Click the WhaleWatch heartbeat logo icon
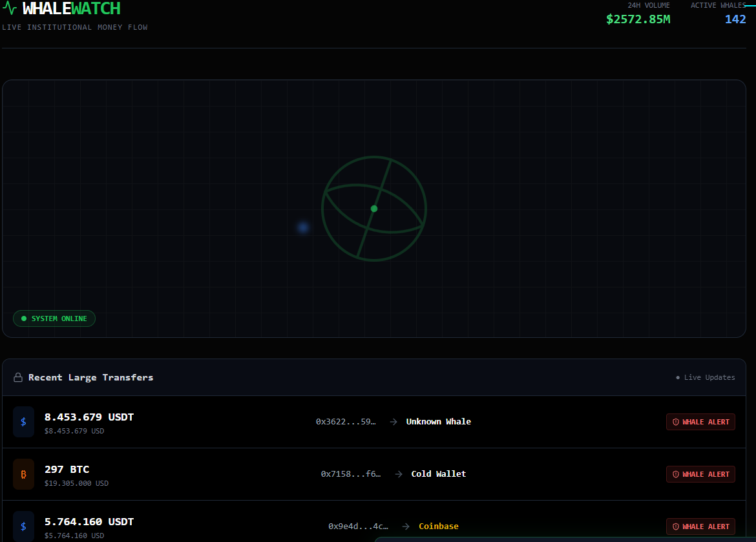The height and width of the screenshot is (542, 756). (9, 8)
